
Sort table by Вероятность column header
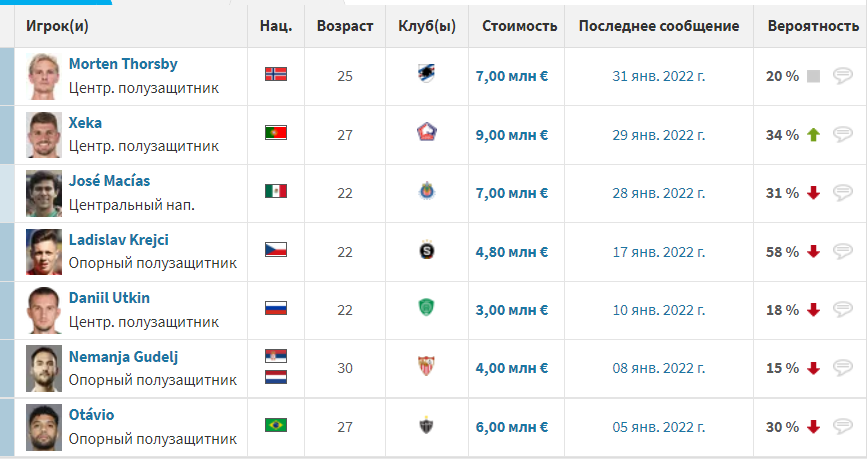coord(813,26)
